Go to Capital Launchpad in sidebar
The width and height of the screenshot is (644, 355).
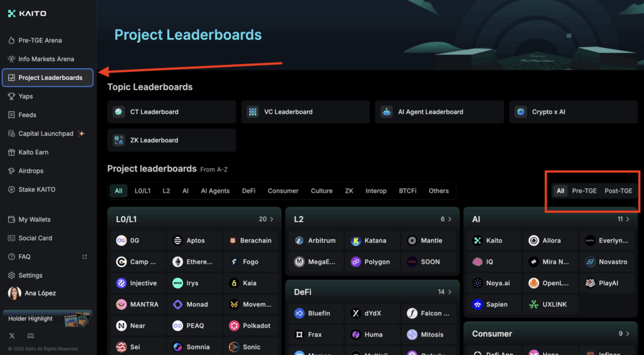pos(46,133)
